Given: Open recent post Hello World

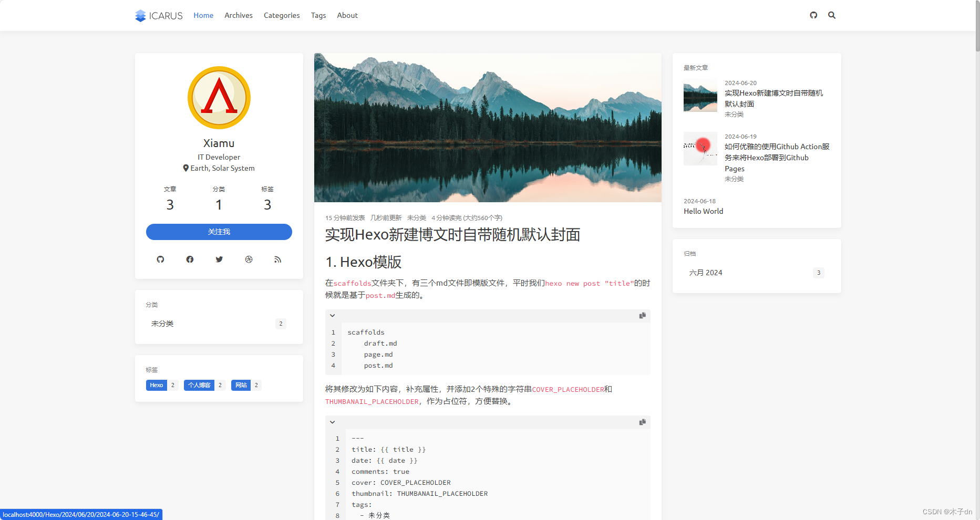Looking at the screenshot, I should pos(703,211).
